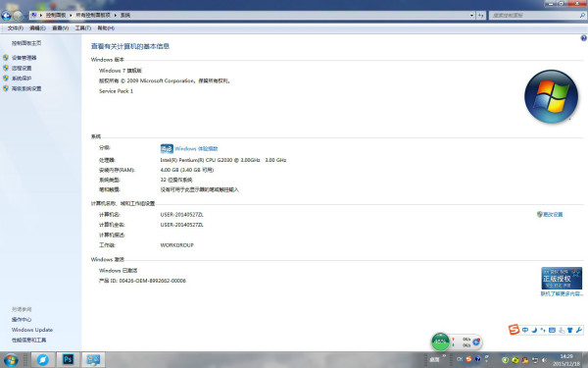Image resolution: width=588 pixels, height=368 pixels.
Task: Click the taskbar clock showing 2015/12/18
Action: (x=566, y=360)
